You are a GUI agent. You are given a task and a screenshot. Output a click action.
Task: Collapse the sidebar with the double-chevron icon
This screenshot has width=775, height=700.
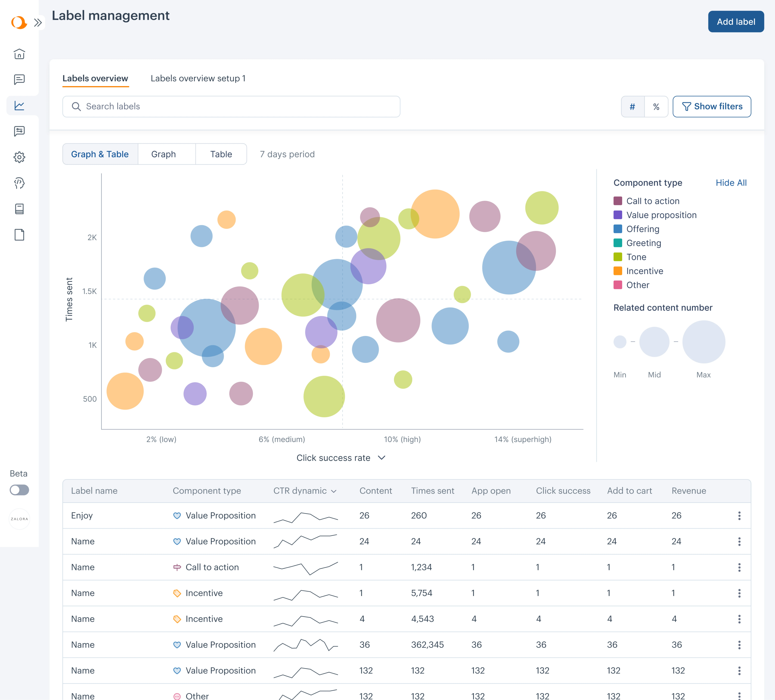click(x=38, y=22)
